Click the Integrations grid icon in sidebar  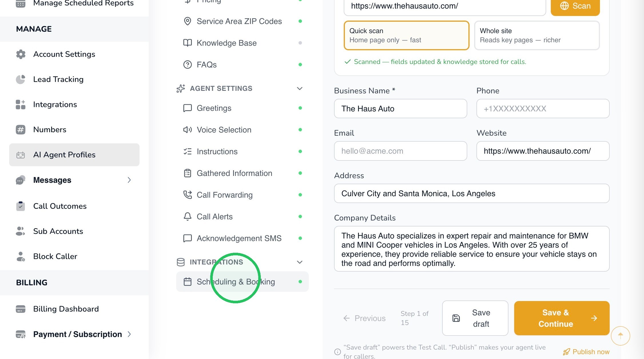pos(21,105)
